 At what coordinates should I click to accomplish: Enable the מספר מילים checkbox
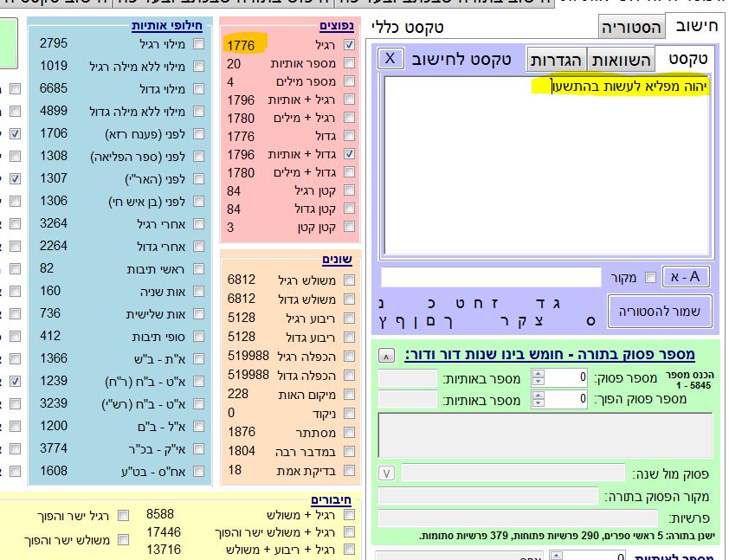pyautogui.click(x=349, y=81)
